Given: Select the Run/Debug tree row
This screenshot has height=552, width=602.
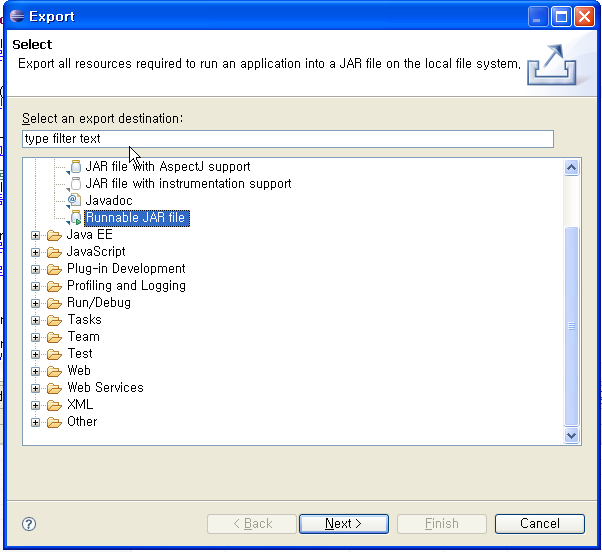Looking at the screenshot, I should pyautogui.click(x=99, y=302).
